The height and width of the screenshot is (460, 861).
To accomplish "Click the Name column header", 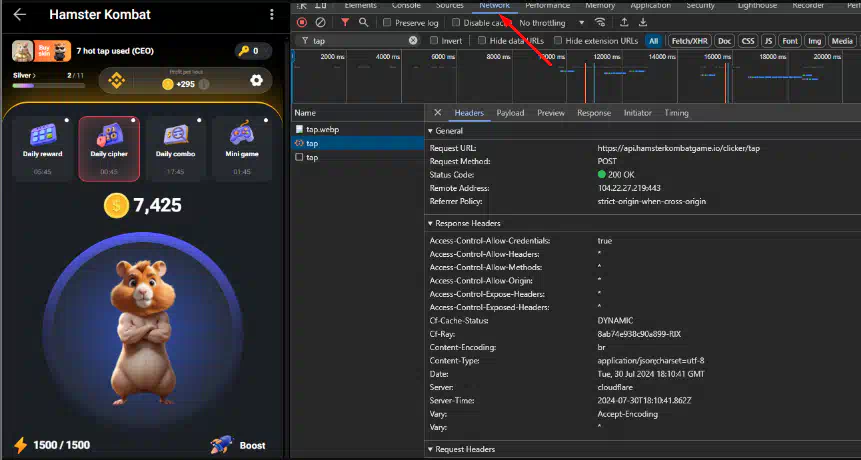I will pos(357,113).
